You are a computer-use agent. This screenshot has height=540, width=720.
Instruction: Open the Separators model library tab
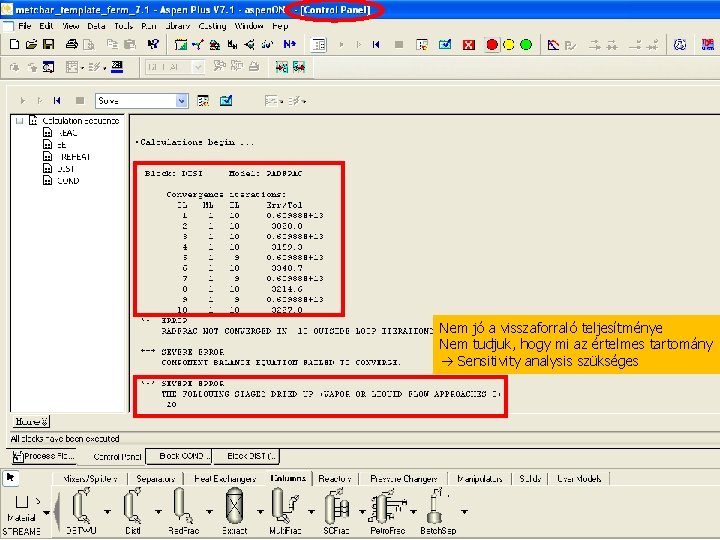coord(156,478)
